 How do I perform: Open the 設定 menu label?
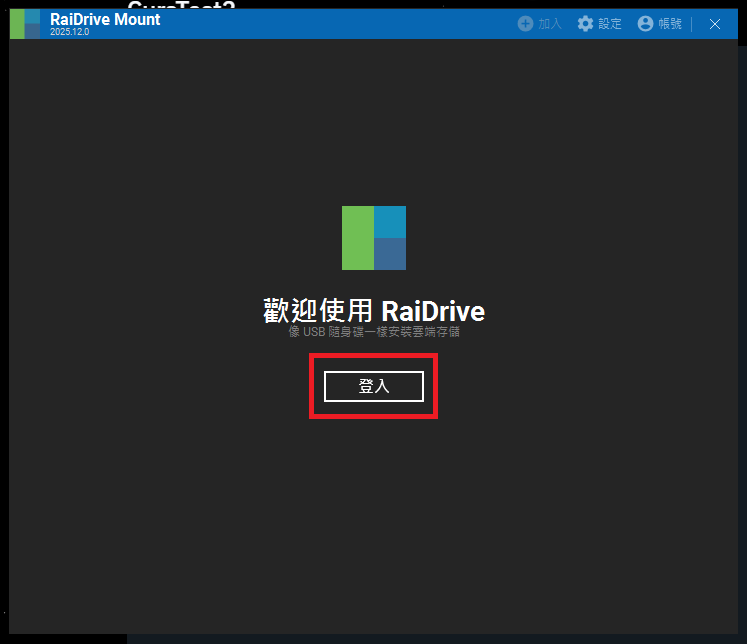[610, 24]
